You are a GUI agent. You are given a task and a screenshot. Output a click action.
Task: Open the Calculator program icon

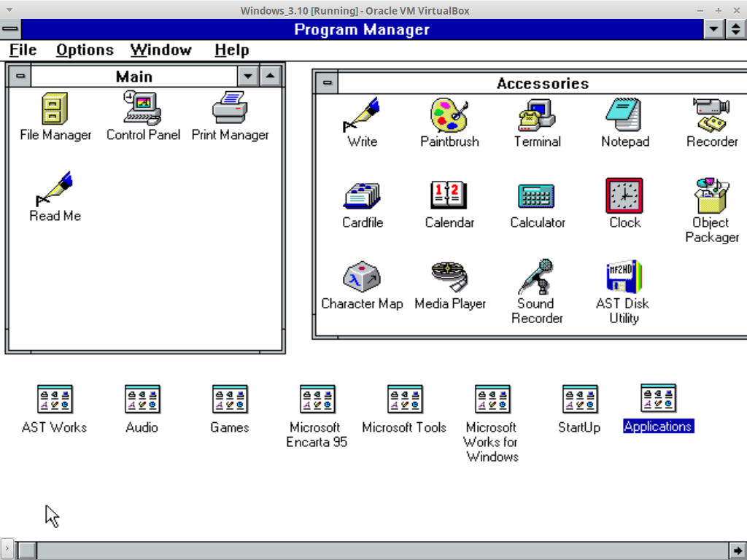click(x=537, y=196)
